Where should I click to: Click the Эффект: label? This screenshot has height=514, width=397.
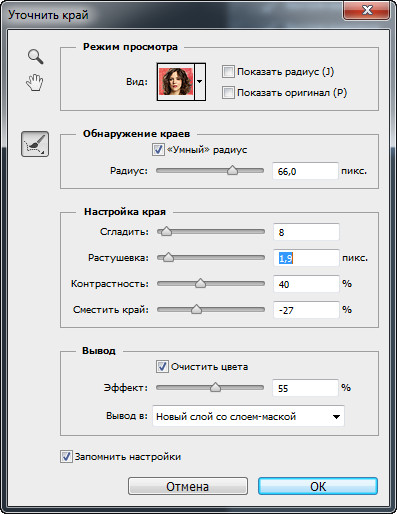pos(125,388)
